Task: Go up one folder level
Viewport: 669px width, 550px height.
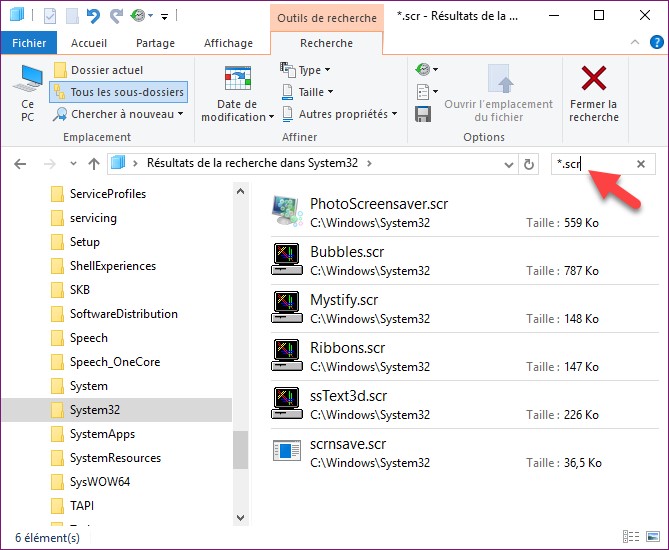Action: (94, 164)
